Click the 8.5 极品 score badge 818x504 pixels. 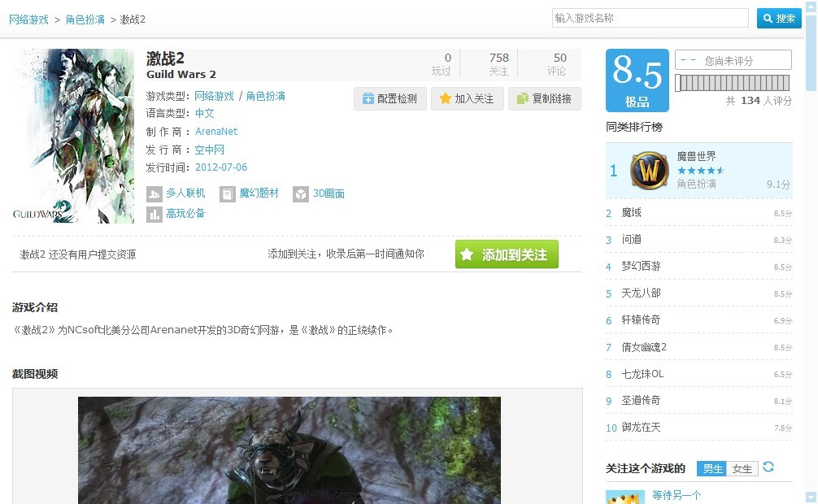[637, 80]
